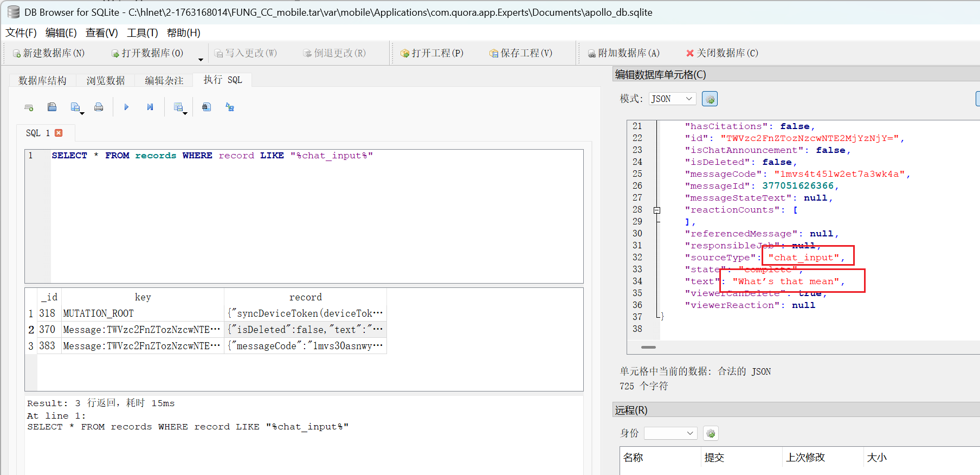This screenshot has height=475, width=980.
Task: Switch to the 浏览数据 tab
Action: coord(106,80)
